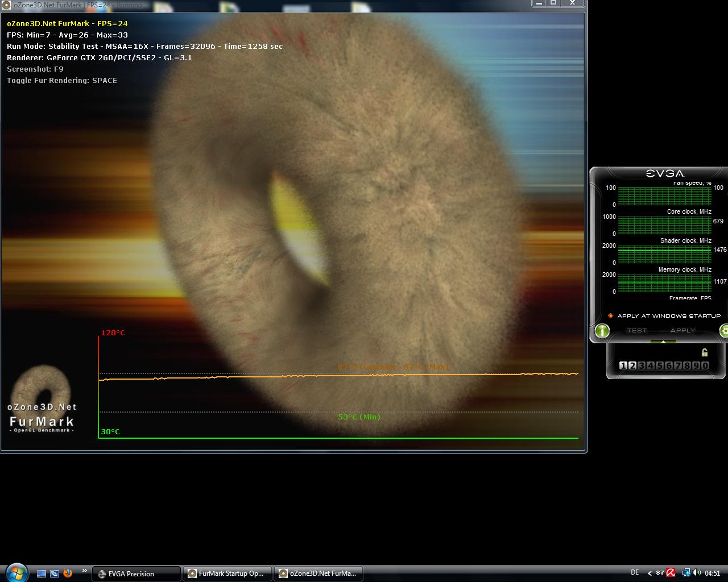Select profile slot 7 in EVGA Precision

point(678,365)
